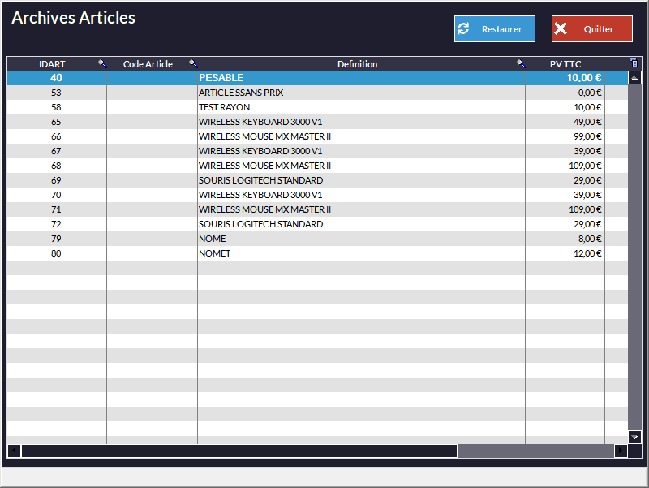Sort by the Définition column header
This screenshot has width=649, height=488.
pos(357,64)
